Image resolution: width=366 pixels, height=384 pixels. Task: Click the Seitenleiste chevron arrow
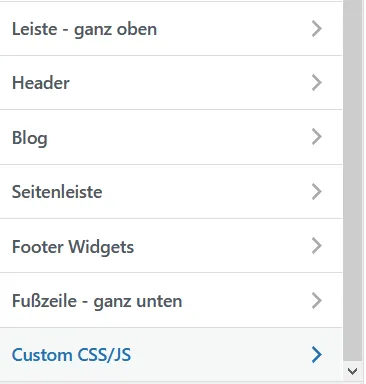click(317, 192)
